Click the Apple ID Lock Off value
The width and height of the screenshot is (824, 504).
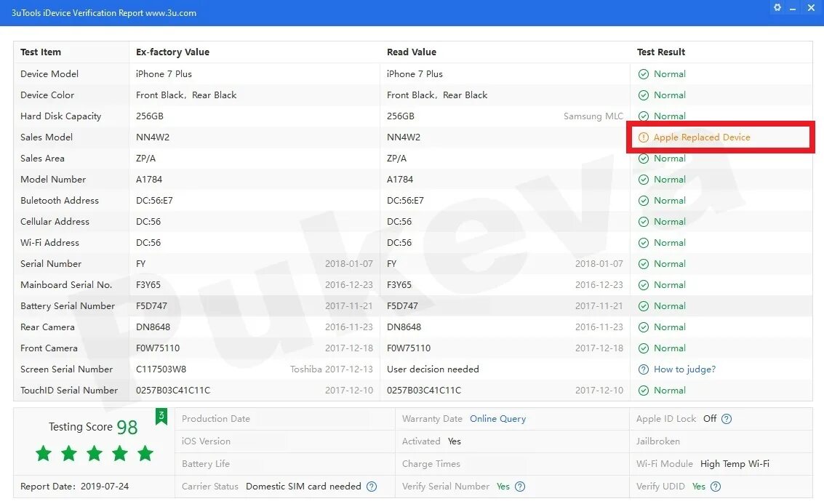709,419
